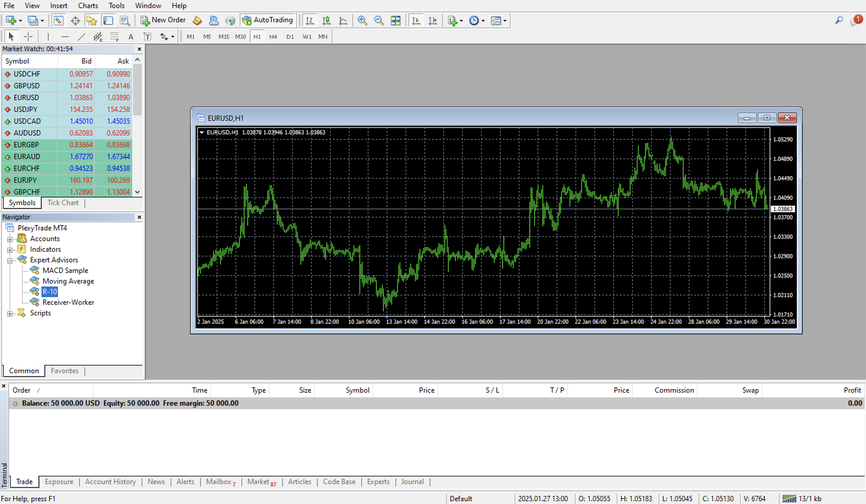Switch to the Tick Chart tab
Viewport: 866px width, 504px height.
tap(63, 203)
